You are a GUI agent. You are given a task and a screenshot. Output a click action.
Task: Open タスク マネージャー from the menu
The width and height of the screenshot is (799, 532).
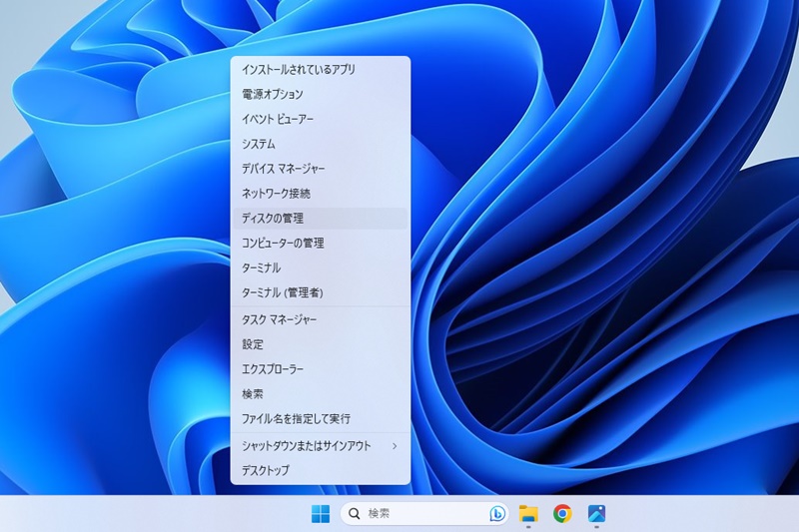point(279,319)
